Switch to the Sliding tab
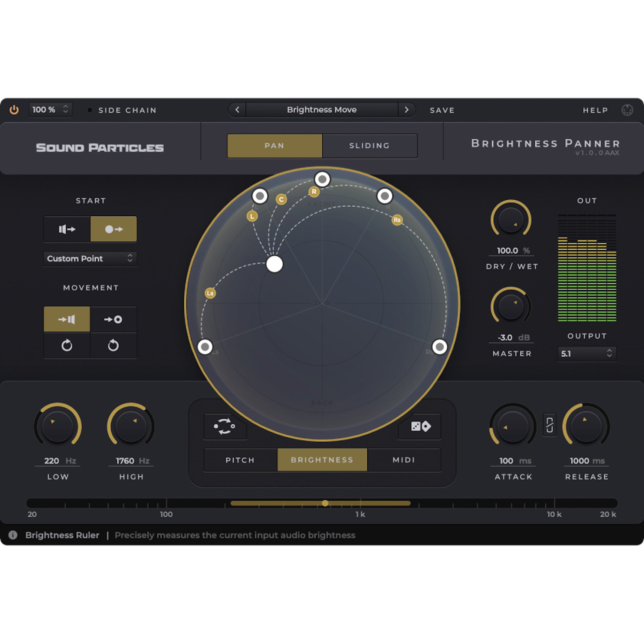Viewport: 644px width, 644px height. [x=369, y=146]
